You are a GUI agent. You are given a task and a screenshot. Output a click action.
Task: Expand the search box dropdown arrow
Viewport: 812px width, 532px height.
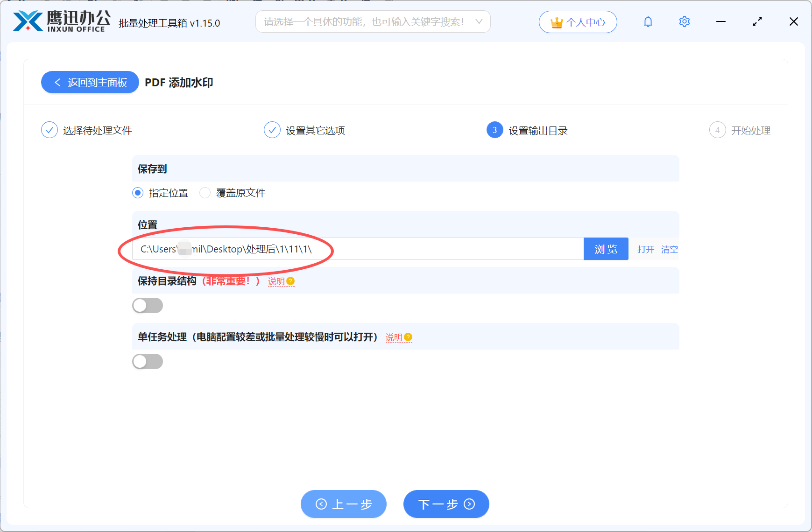coord(479,21)
